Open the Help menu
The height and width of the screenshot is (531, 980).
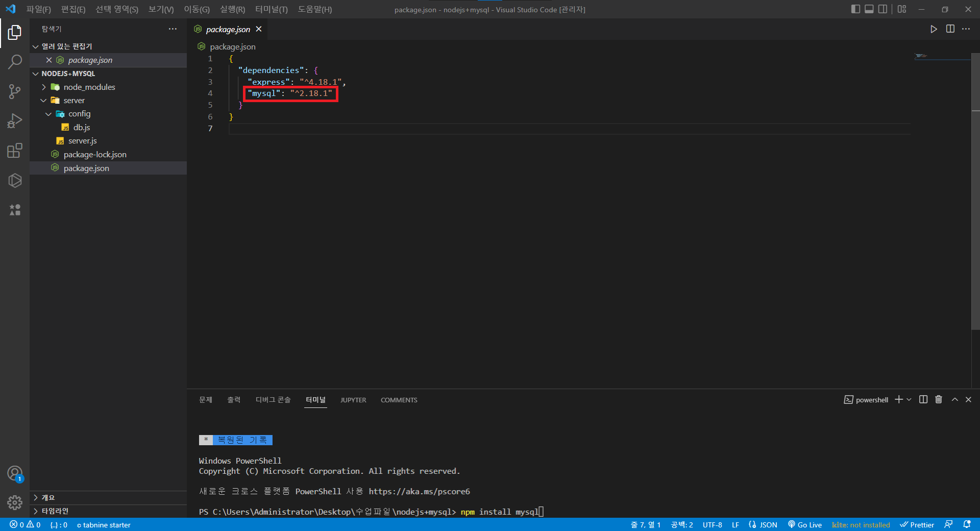314,9
